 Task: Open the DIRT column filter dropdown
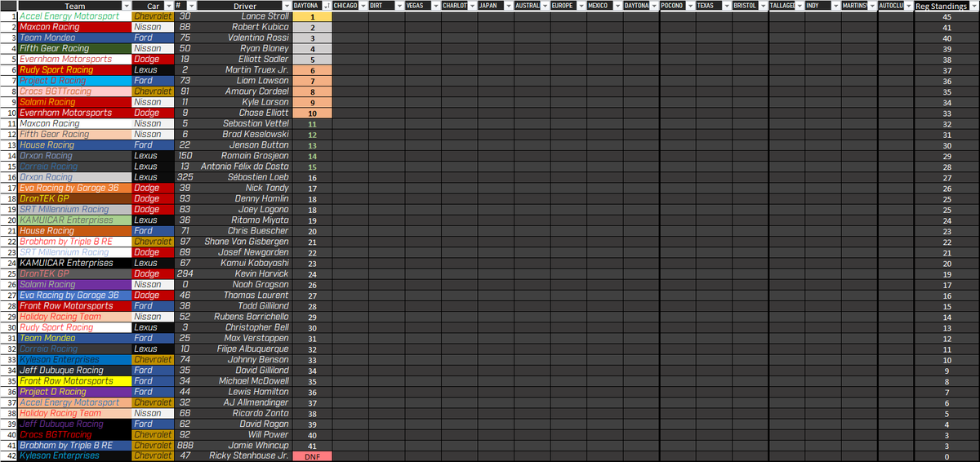pyautogui.click(x=399, y=6)
